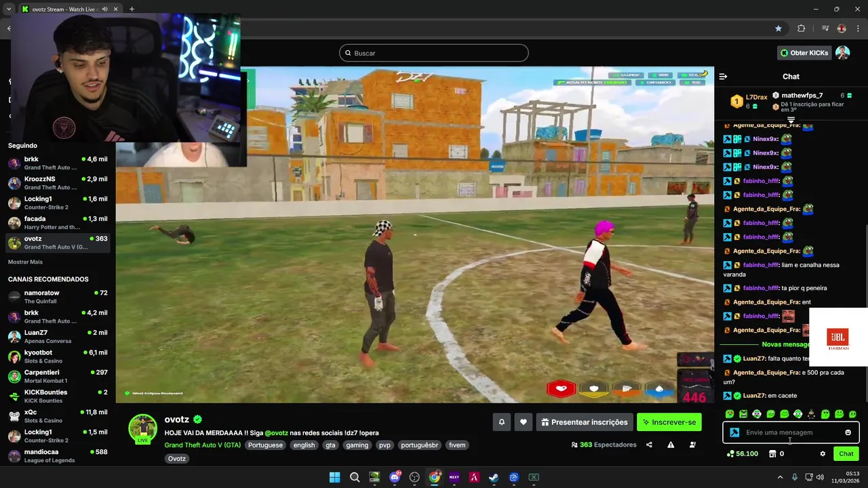
Task: Follow ovotz with the heart button
Action: point(523,422)
